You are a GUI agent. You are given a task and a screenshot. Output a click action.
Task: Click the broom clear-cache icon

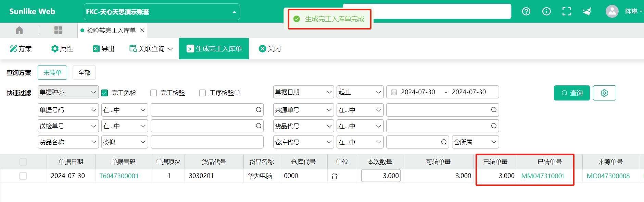click(587, 12)
